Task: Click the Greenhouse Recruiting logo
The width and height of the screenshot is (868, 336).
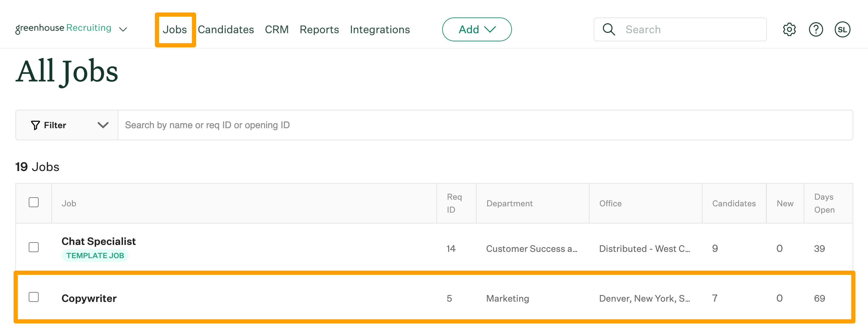Action: click(x=63, y=28)
